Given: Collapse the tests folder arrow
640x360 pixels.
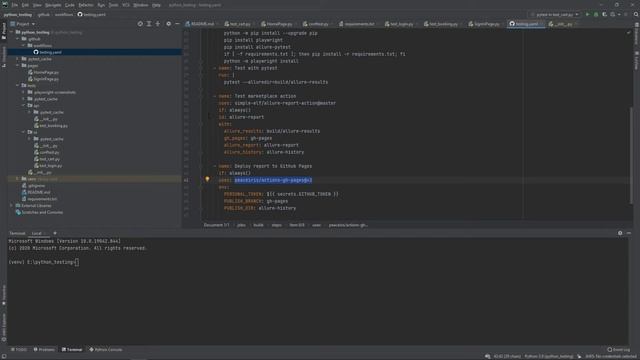Looking at the screenshot, I should point(18,85).
